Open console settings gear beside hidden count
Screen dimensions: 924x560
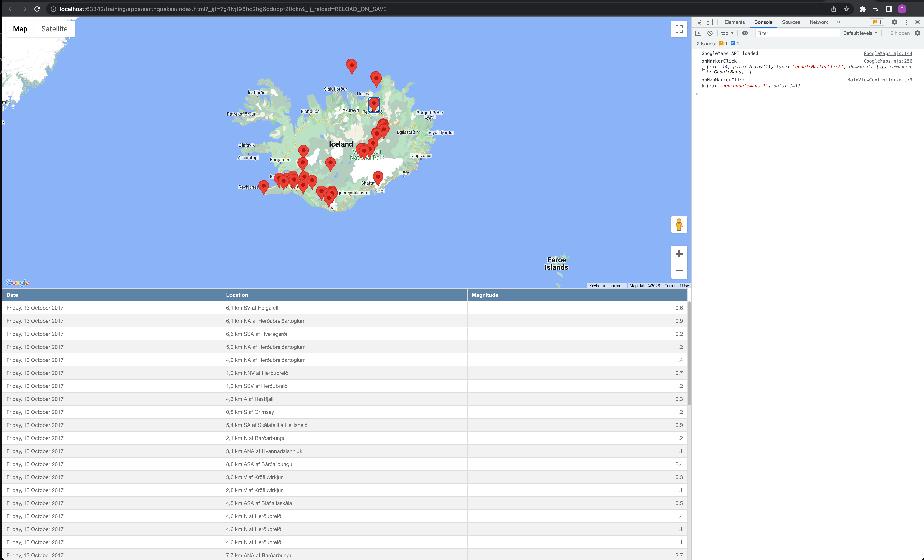click(x=917, y=33)
